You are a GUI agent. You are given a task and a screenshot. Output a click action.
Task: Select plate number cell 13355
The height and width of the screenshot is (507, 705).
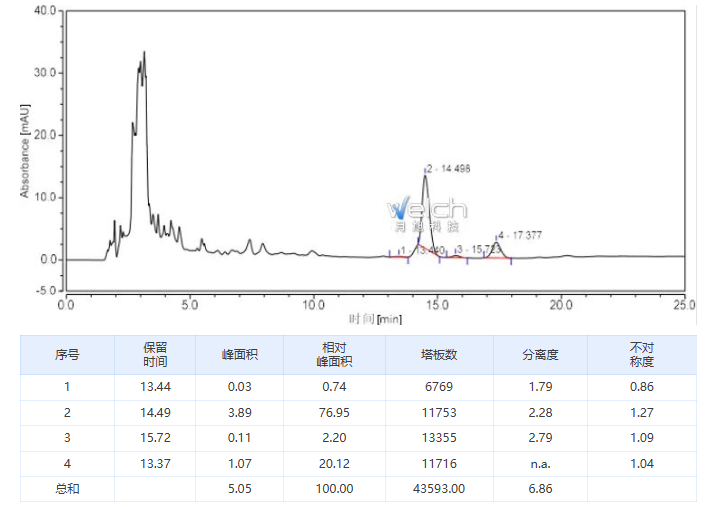[439, 438]
